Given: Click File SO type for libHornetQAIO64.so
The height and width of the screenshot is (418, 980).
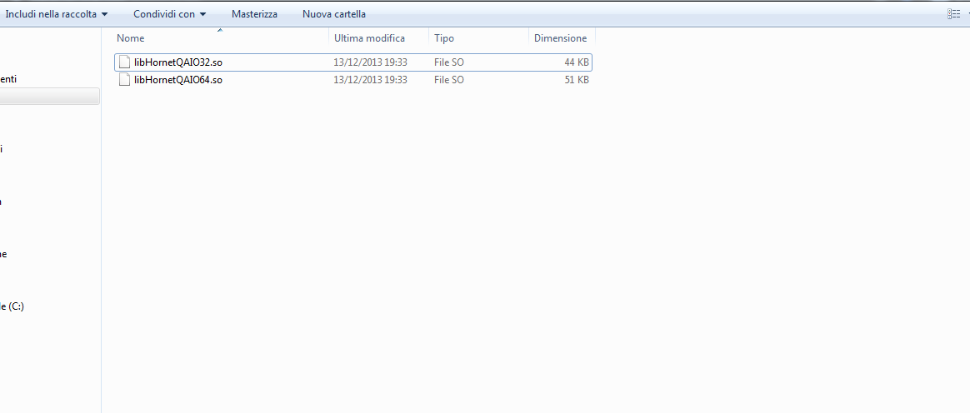Looking at the screenshot, I should point(448,80).
